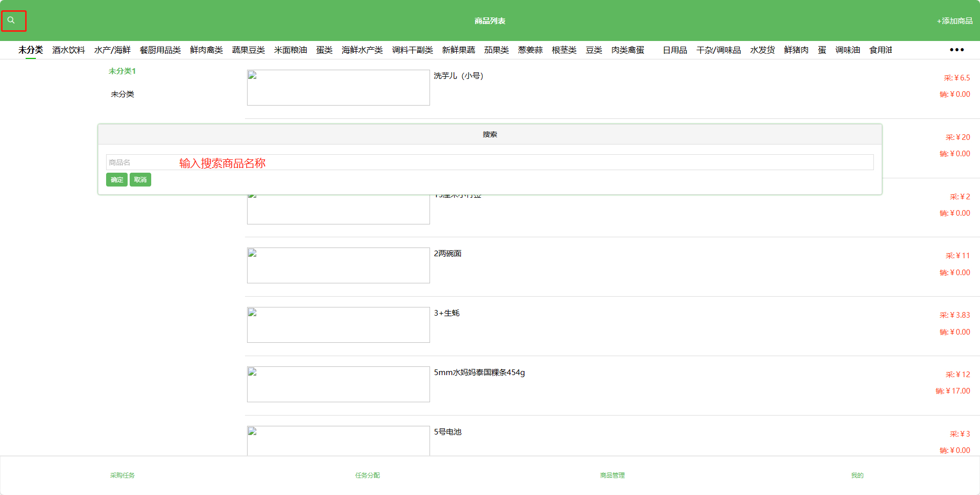Go to 我的 profile page
The width and height of the screenshot is (980, 495).
[x=857, y=476]
